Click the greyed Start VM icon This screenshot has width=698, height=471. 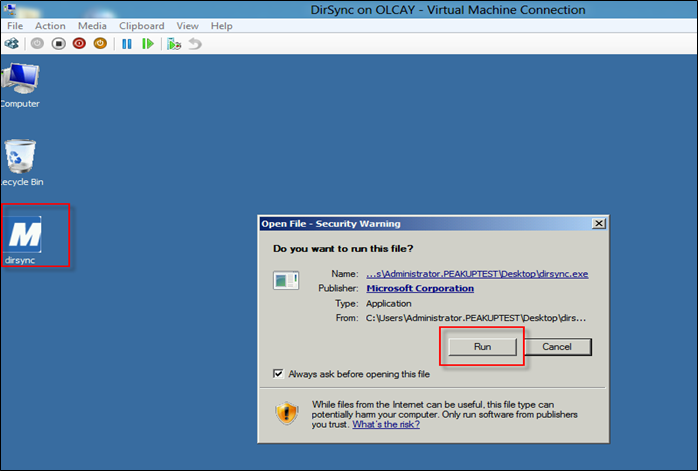pyautogui.click(x=37, y=44)
